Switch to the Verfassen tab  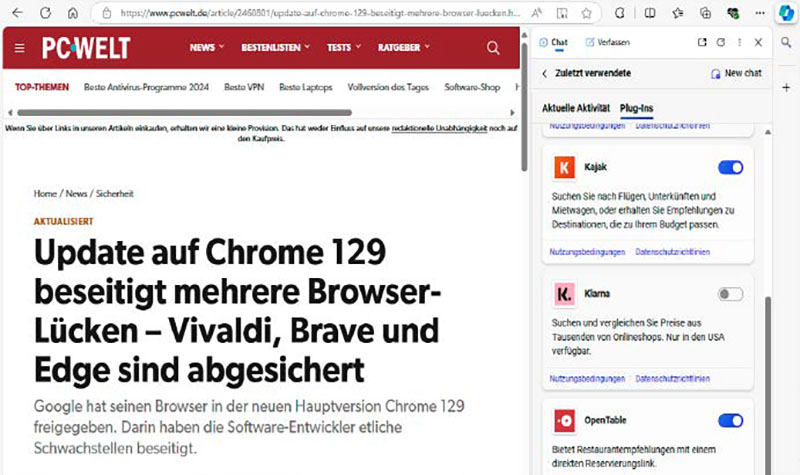click(608, 42)
